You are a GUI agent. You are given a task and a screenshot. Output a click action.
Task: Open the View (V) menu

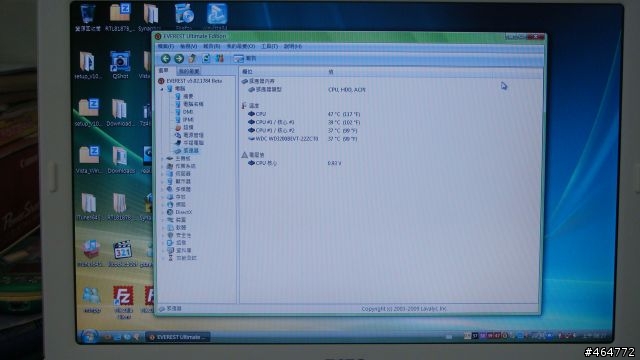tap(189, 47)
